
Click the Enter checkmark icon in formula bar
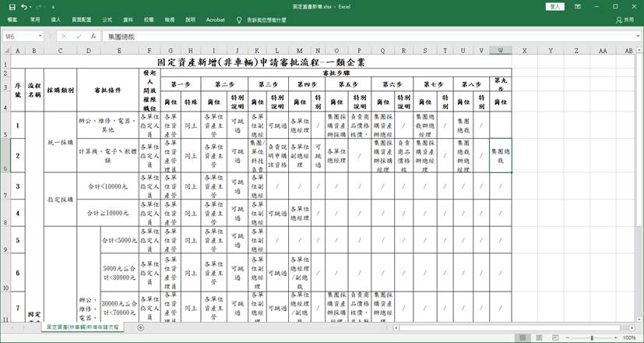79,37
